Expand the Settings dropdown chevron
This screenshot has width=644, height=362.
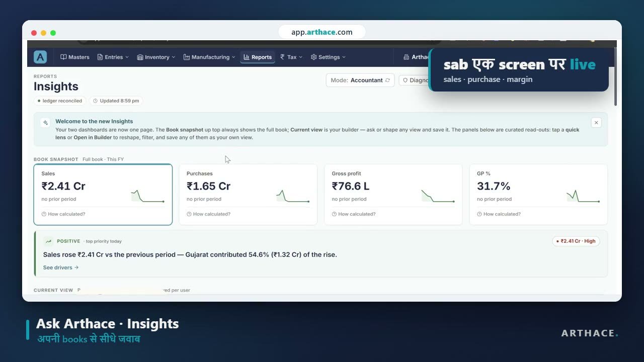(x=344, y=57)
